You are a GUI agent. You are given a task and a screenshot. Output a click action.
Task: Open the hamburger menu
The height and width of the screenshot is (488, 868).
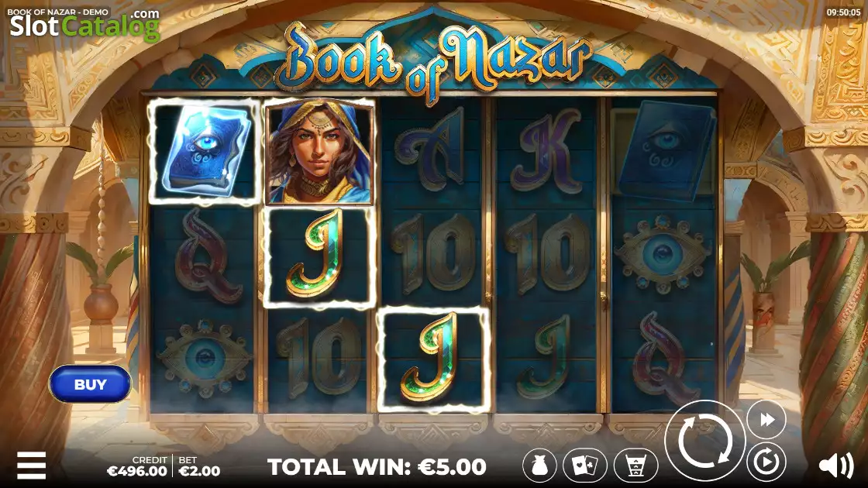[32, 466]
